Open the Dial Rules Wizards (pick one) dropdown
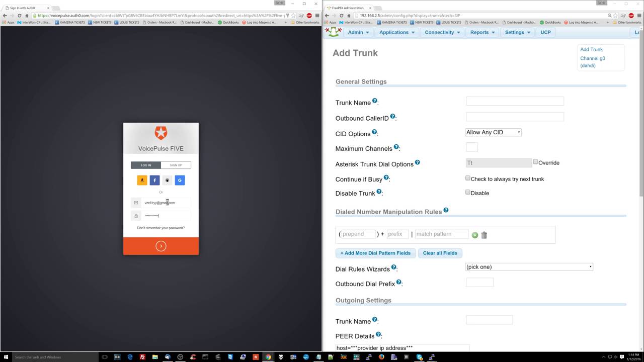 (x=529, y=267)
